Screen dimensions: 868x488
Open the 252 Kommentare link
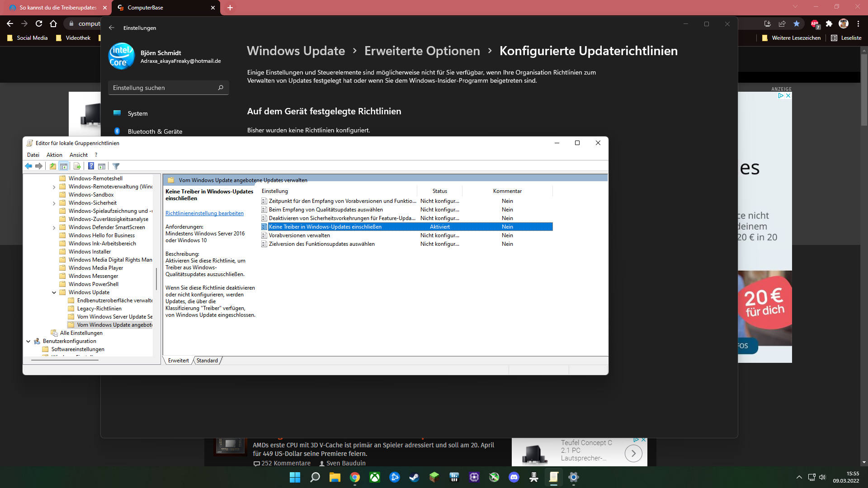(282, 463)
